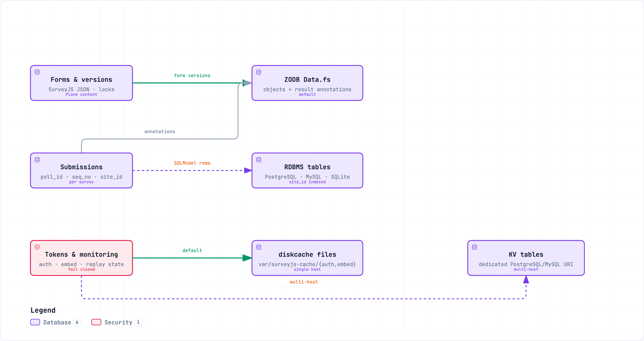
Task: Click the 'per survey' tag
Action: 82,182
